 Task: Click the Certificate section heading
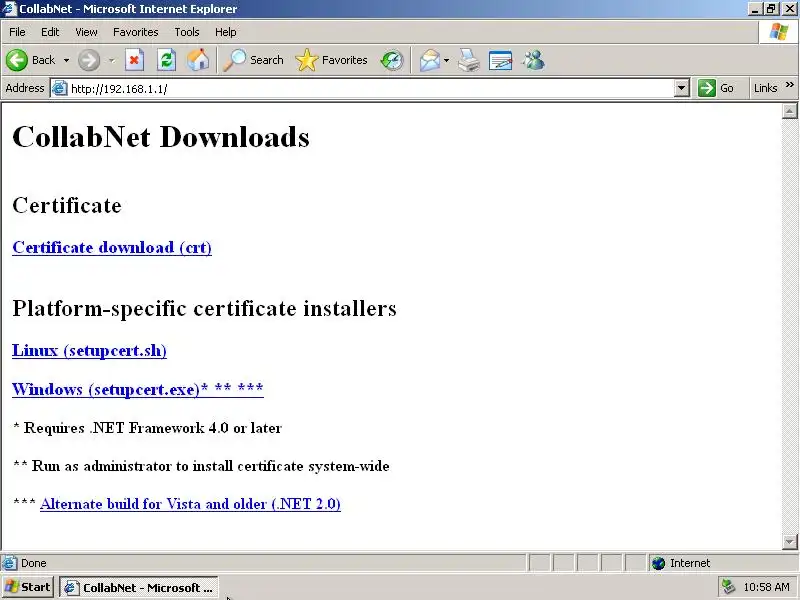click(67, 205)
